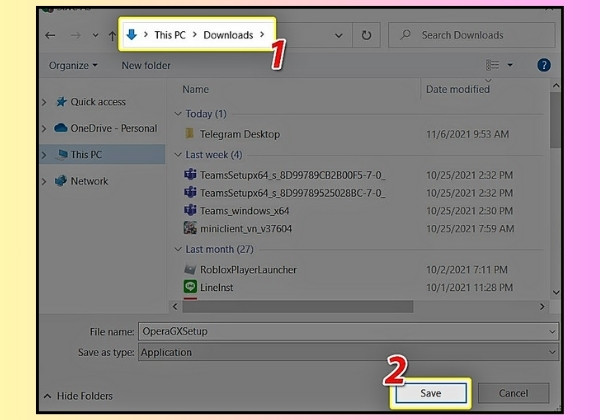This screenshot has height=420, width=600.
Task: Click the horizontal scrollbar thumb
Action: 298,307
